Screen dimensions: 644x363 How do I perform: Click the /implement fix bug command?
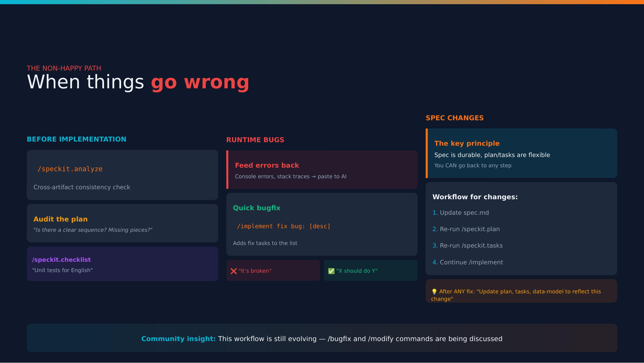tap(283, 226)
